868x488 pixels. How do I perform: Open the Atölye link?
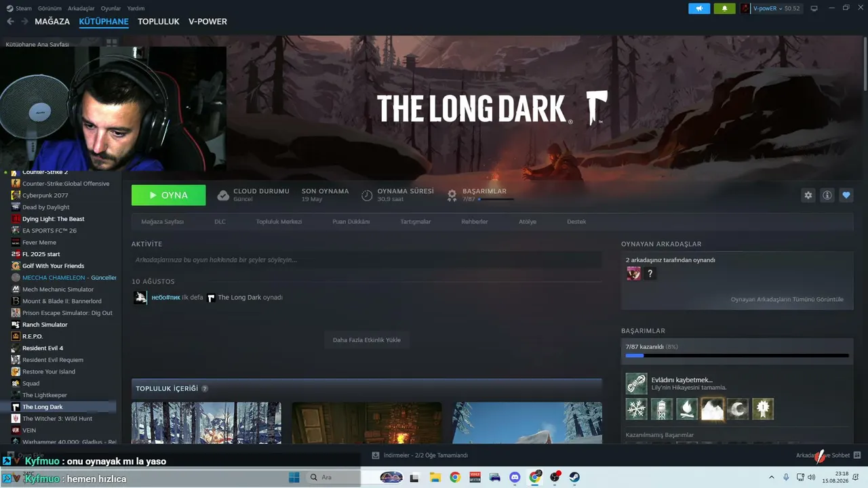[528, 222]
